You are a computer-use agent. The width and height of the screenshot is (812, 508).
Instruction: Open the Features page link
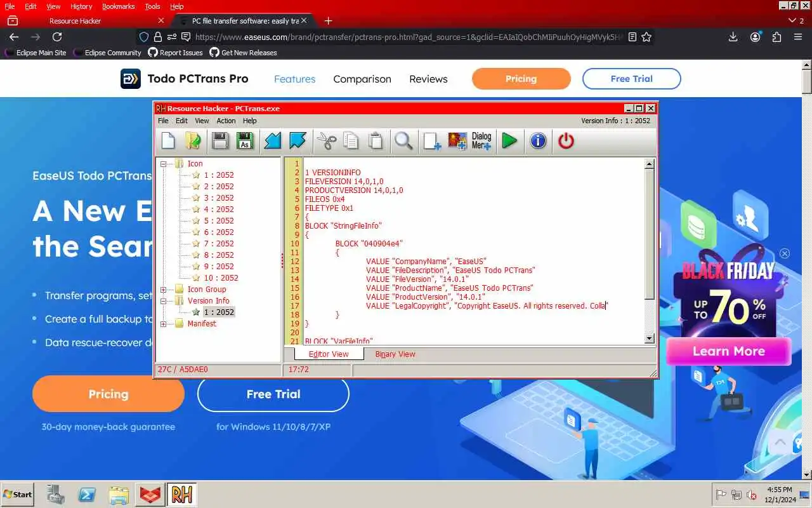pos(294,79)
